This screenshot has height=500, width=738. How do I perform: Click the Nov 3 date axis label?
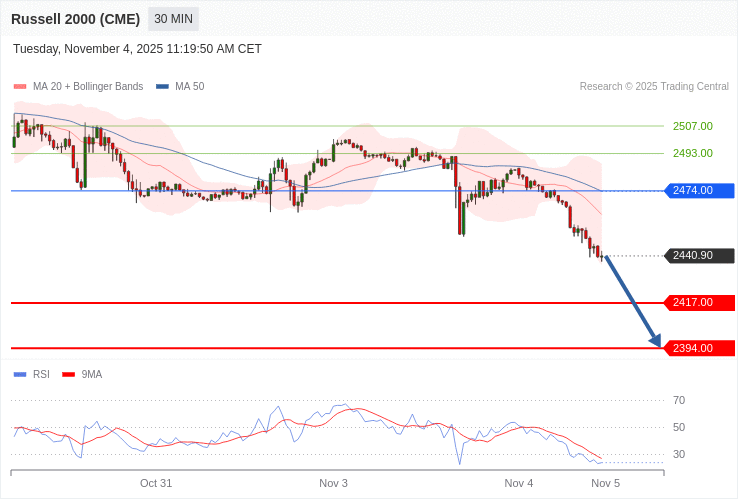(333, 483)
